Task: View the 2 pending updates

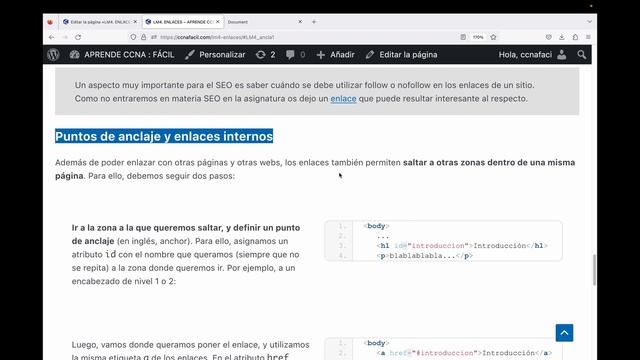Action: click(265, 55)
